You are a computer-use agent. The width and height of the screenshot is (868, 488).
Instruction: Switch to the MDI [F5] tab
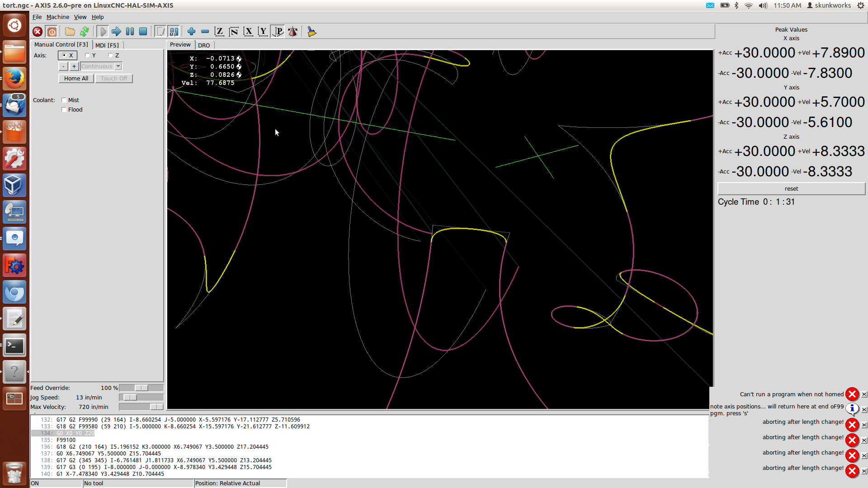108,45
